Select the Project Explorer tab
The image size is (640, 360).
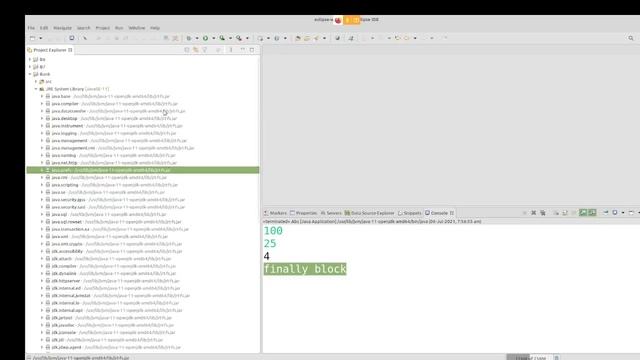tap(50, 50)
